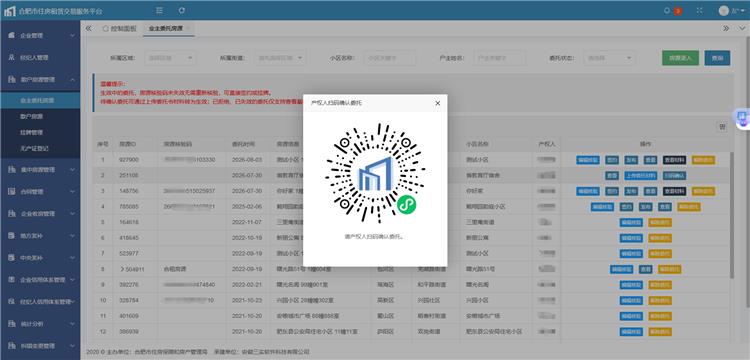Expand the 合同管理 sidebar menu
This screenshot has width=750, height=360.
coord(40,192)
